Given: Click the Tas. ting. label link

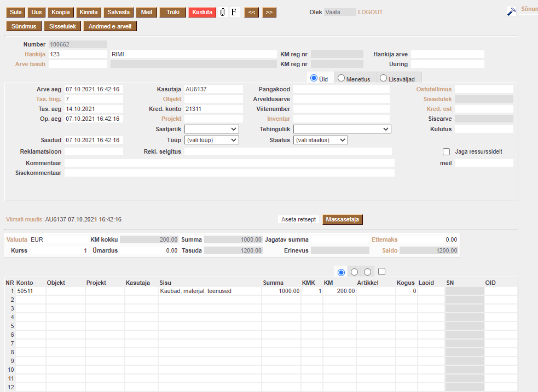Looking at the screenshot, I should pos(49,99).
